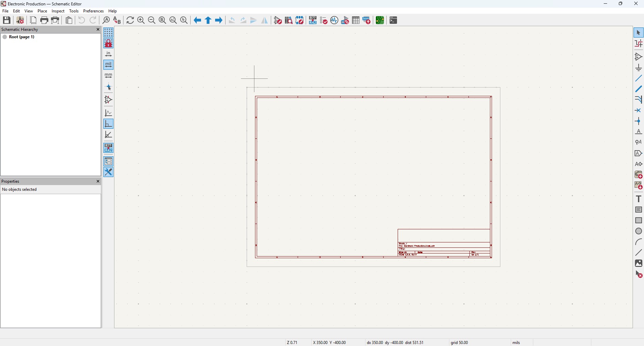Click the Paste clipboard icon
Image resolution: width=644 pixels, height=346 pixels.
click(x=69, y=20)
